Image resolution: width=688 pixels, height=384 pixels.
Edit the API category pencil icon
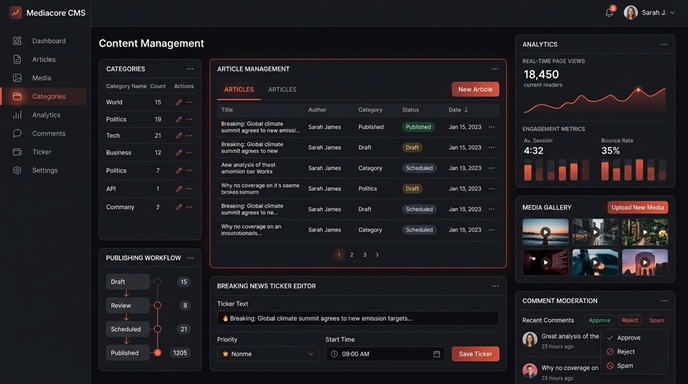[179, 189]
